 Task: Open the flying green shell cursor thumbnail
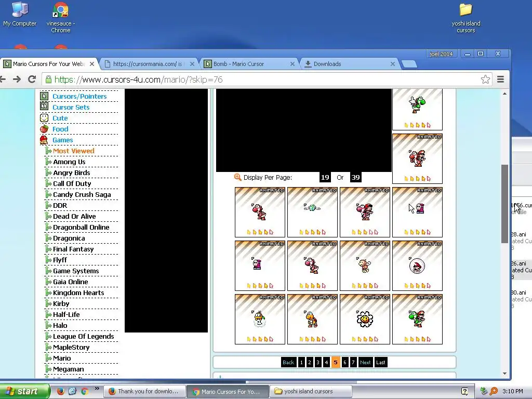(312, 212)
